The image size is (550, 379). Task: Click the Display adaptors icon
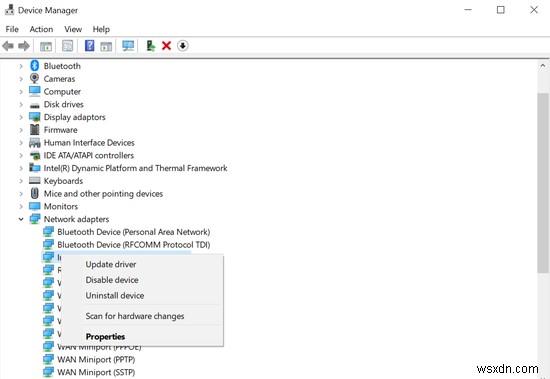pos(35,117)
